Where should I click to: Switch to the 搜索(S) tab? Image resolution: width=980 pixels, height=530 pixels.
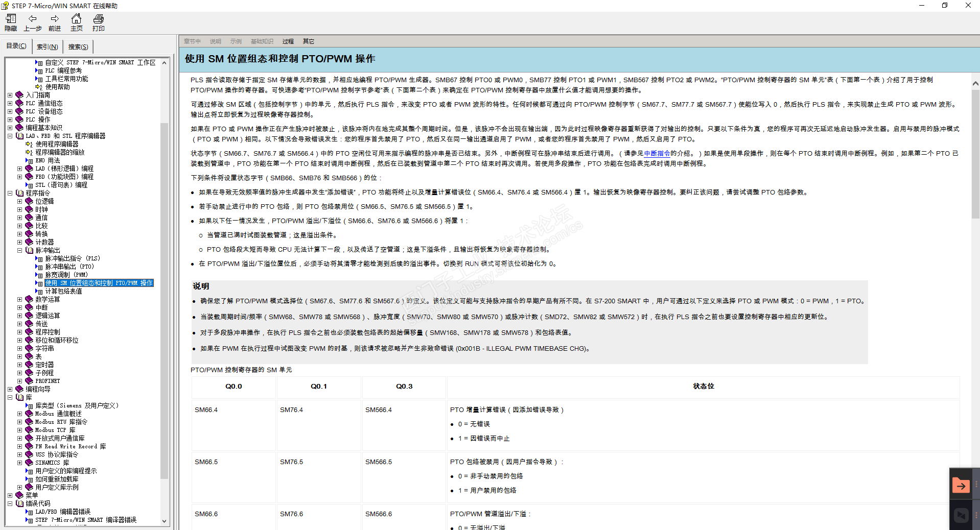click(x=78, y=46)
